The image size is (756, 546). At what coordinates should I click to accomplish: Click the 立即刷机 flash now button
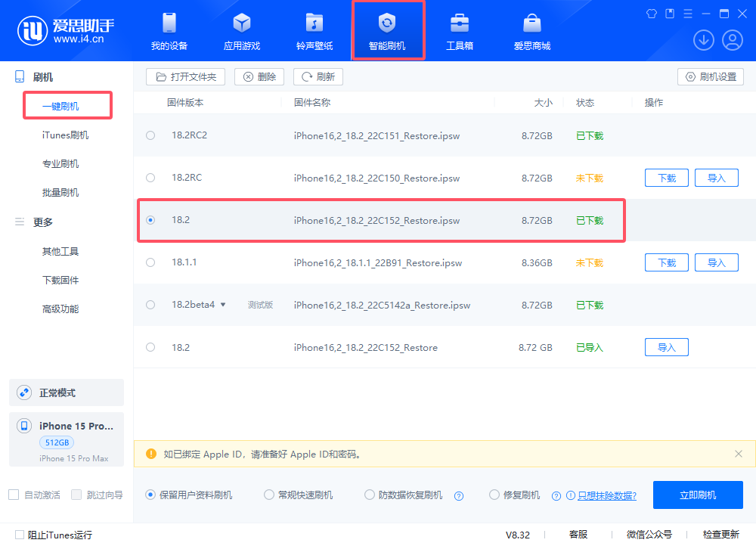(698, 495)
